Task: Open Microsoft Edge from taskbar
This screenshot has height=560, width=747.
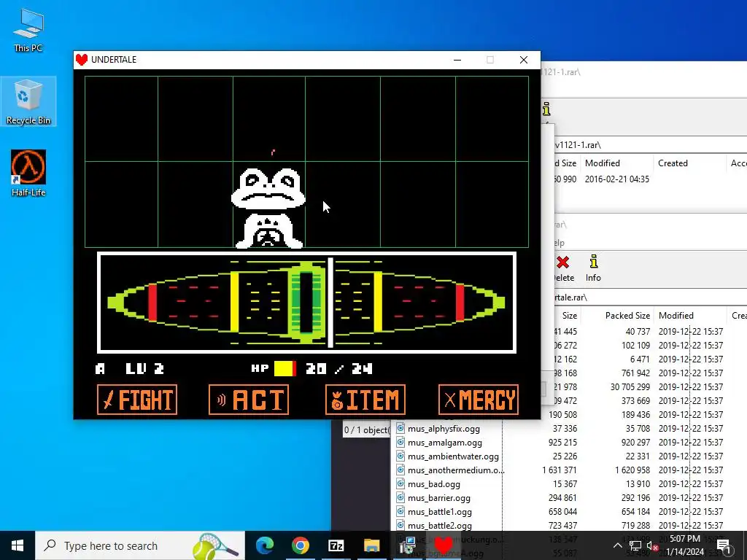Action: [265, 545]
